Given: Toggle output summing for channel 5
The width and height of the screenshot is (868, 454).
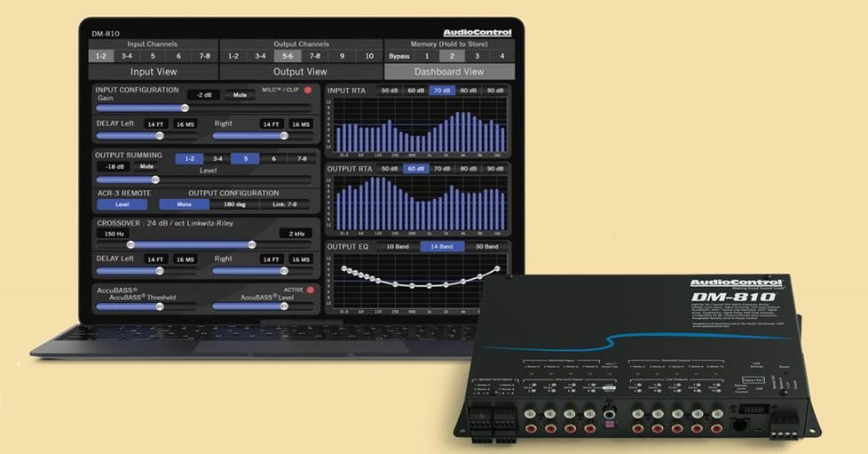Looking at the screenshot, I should coord(246,159).
